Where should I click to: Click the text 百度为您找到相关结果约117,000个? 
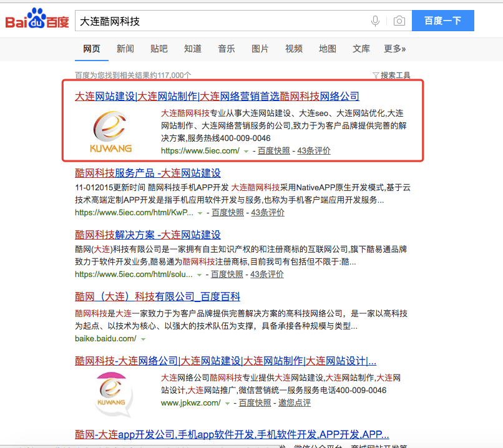coord(133,75)
